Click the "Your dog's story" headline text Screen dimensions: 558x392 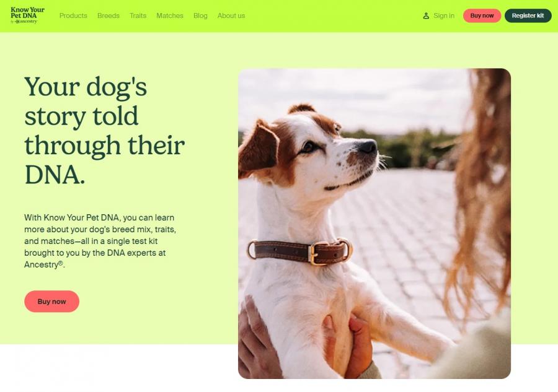[86, 102]
